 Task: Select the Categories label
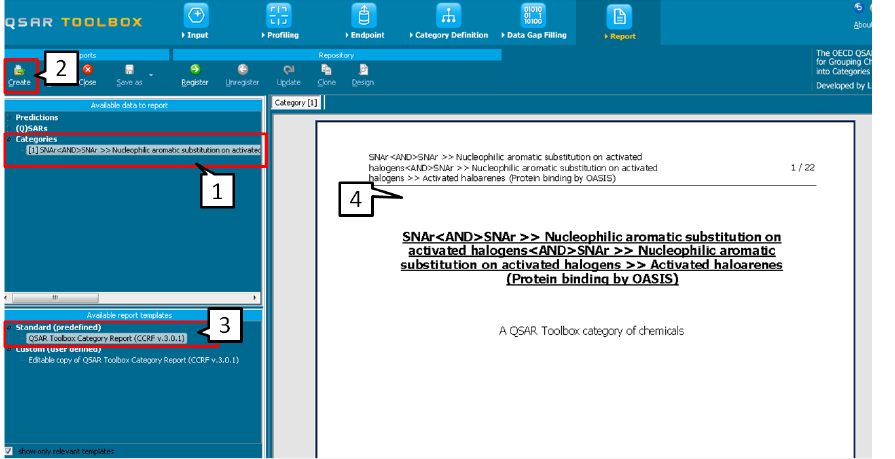(36, 139)
